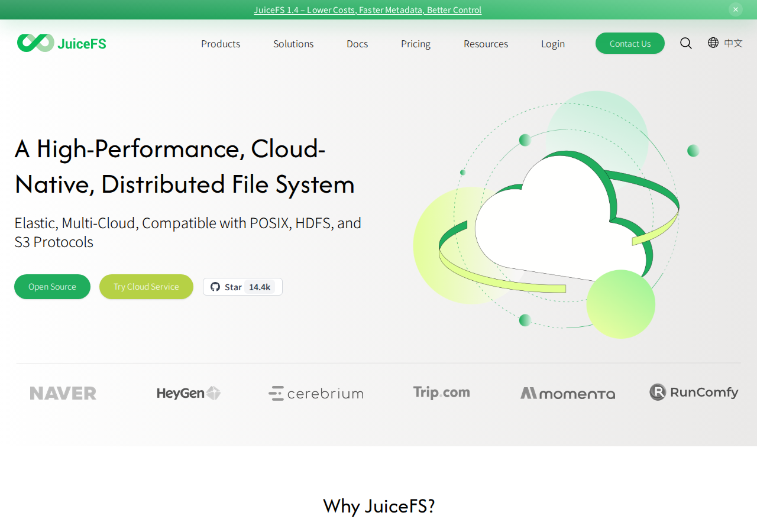Go to the Docs page
Screen dimensions: 757x532
coord(357,44)
